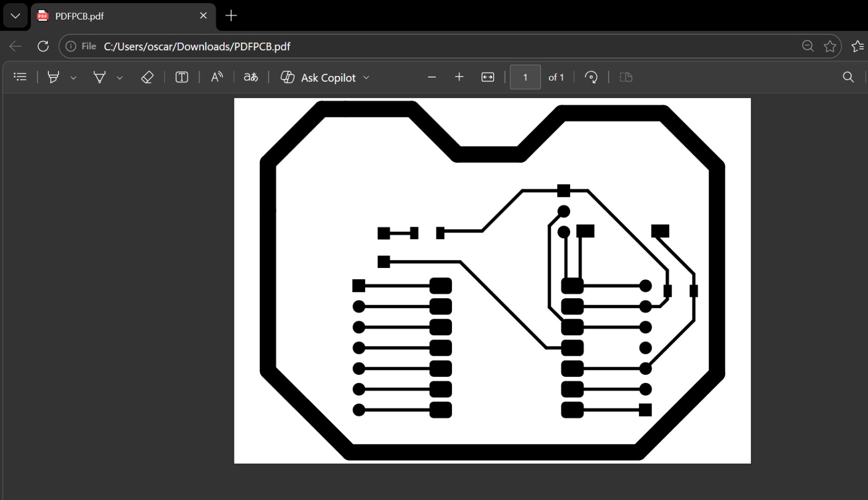
Task: Expand the Highlight color options
Action: point(73,78)
